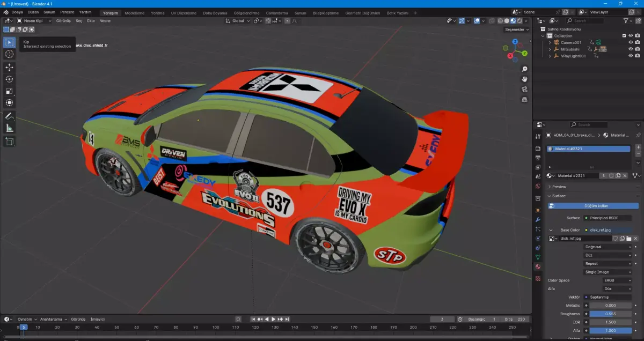
Task: Switch to UV Düzenleme workspace tab
Action: (x=184, y=12)
